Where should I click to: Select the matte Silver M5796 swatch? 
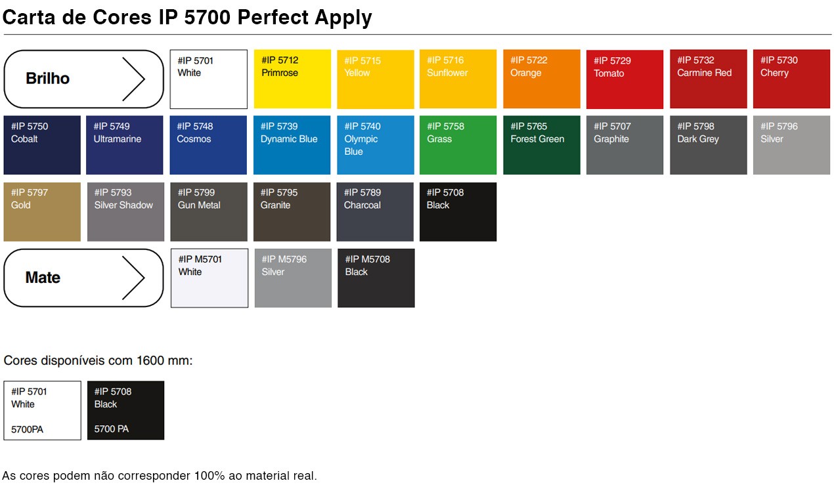coord(293,278)
